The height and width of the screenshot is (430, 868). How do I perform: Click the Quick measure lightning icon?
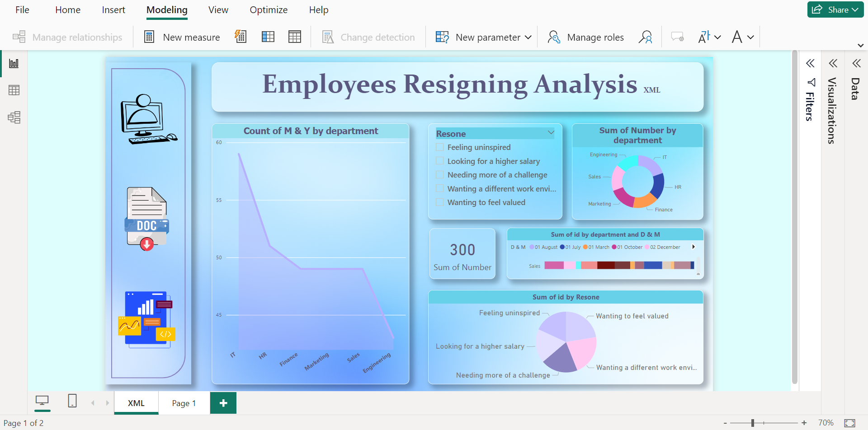click(241, 37)
